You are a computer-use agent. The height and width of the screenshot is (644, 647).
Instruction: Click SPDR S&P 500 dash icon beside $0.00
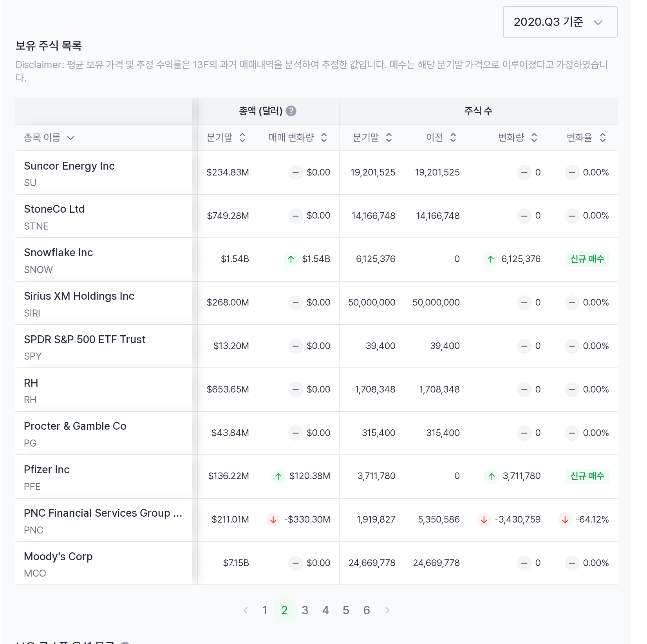click(x=295, y=346)
